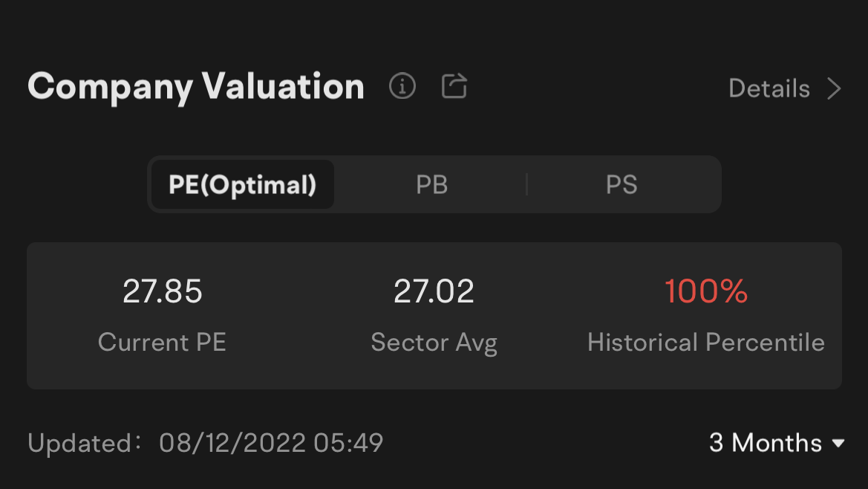Click the Historical Percentile label
This screenshot has height=489, width=868.
click(706, 343)
